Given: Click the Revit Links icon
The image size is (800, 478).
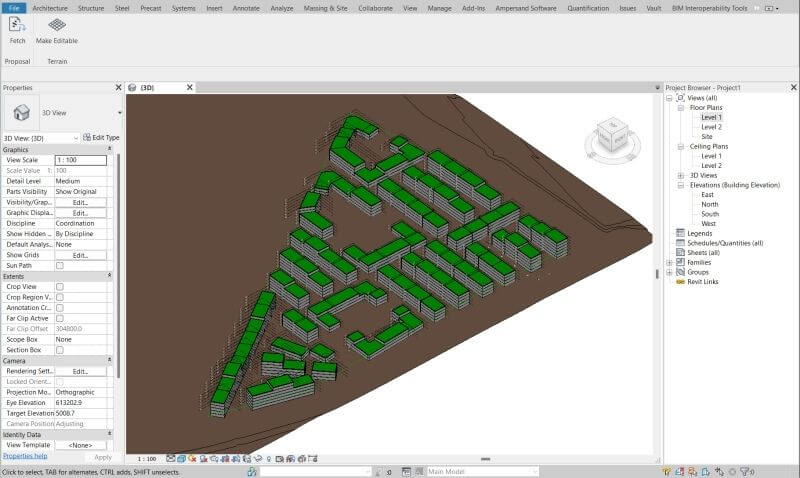Looking at the screenshot, I should (680, 282).
